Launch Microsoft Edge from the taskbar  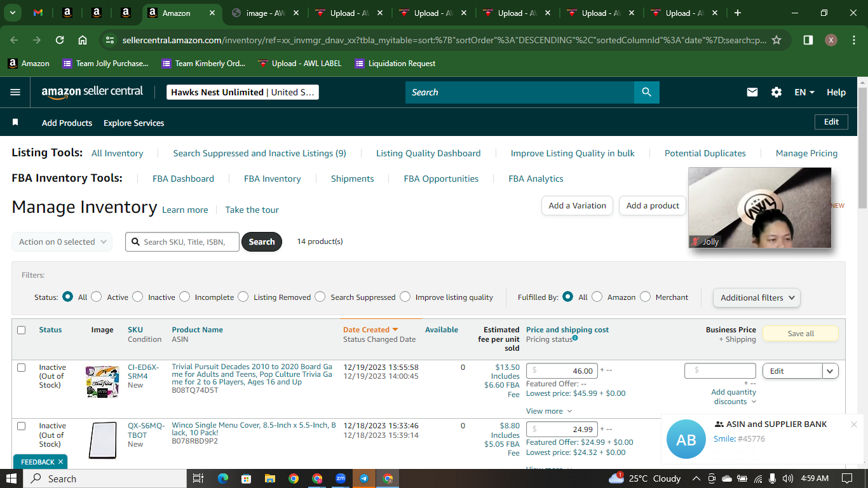pyautogui.click(x=222, y=478)
